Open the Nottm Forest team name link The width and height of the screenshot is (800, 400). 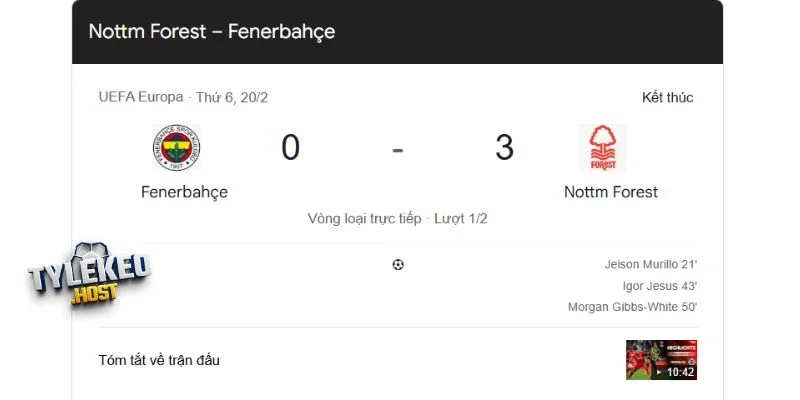611,191
